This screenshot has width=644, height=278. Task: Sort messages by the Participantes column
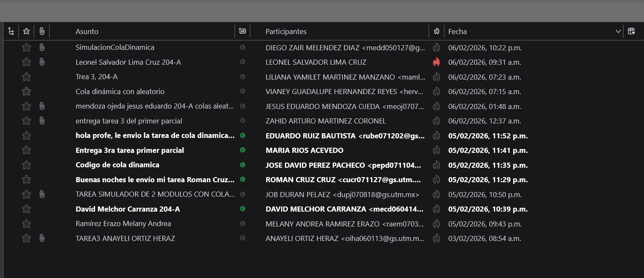[286, 32]
